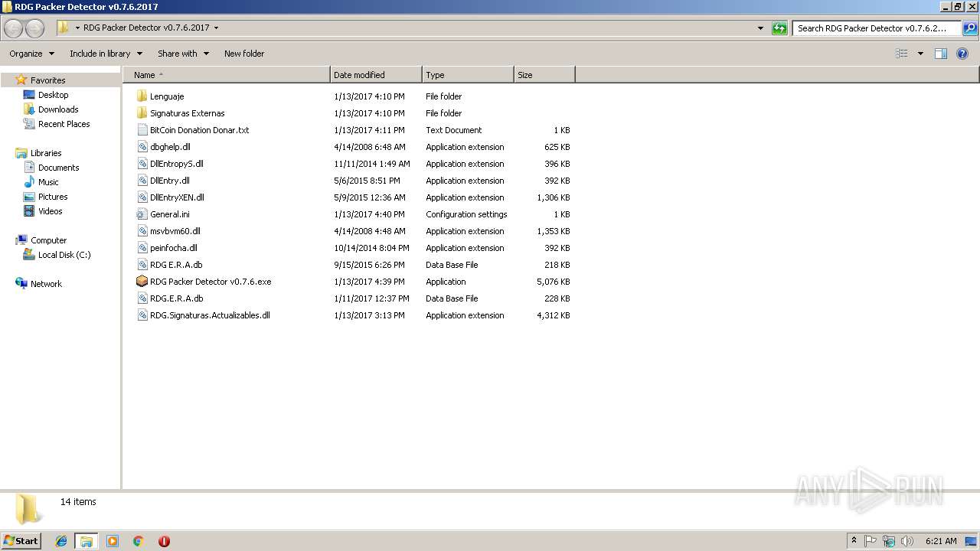Image resolution: width=980 pixels, height=551 pixels.
Task: Sort by the Size column header
Action: (x=544, y=75)
